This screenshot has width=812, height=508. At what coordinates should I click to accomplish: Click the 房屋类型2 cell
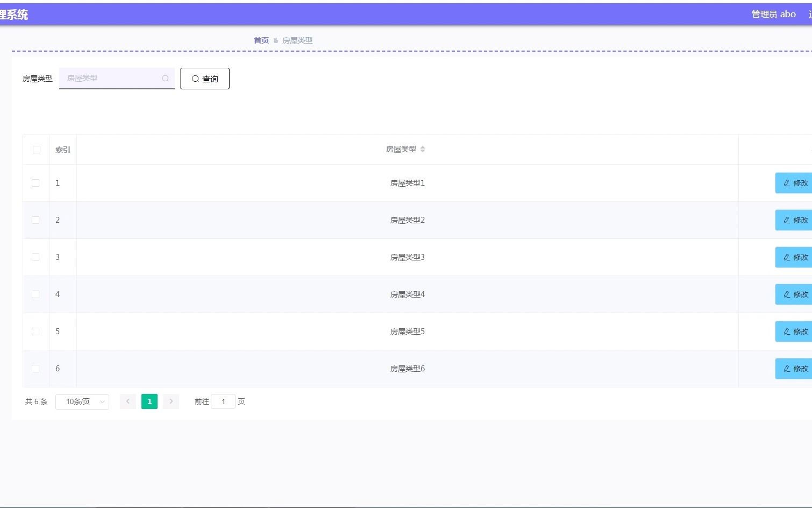[x=408, y=220]
